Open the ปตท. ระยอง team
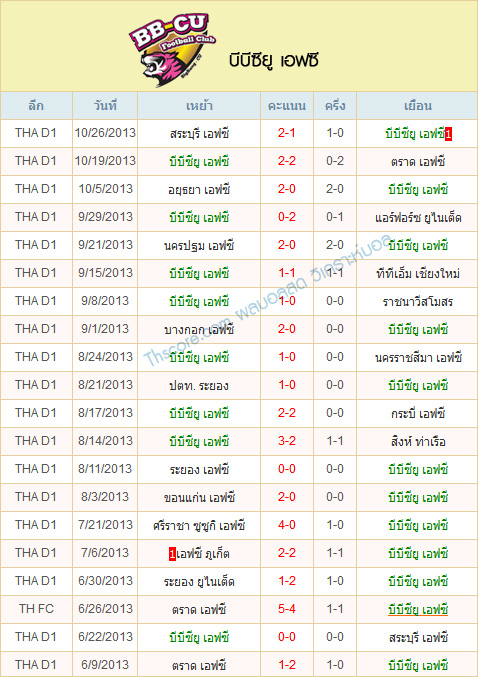This screenshot has width=478, height=677. 199,385
